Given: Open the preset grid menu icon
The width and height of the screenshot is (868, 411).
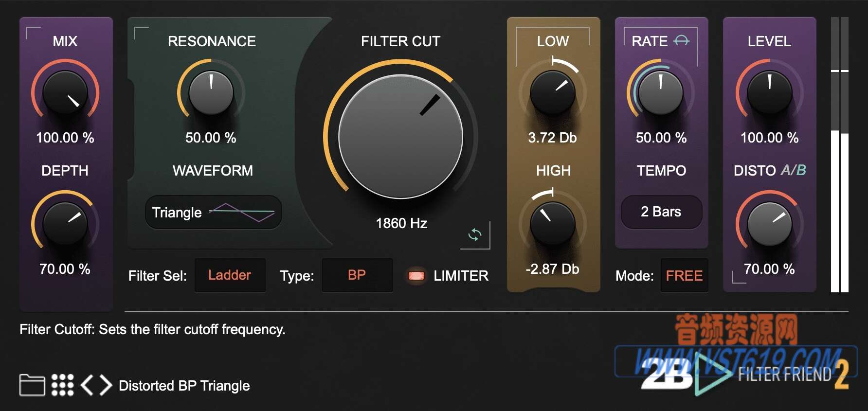Looking at the screenshot, I should [62, 385].
